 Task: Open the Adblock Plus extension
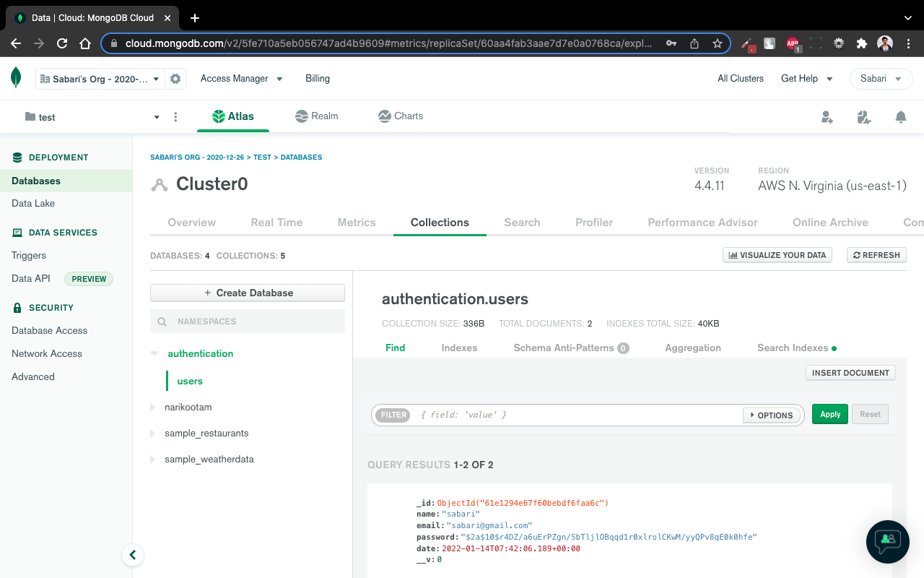pyautogui.click(x=793, y=43)
